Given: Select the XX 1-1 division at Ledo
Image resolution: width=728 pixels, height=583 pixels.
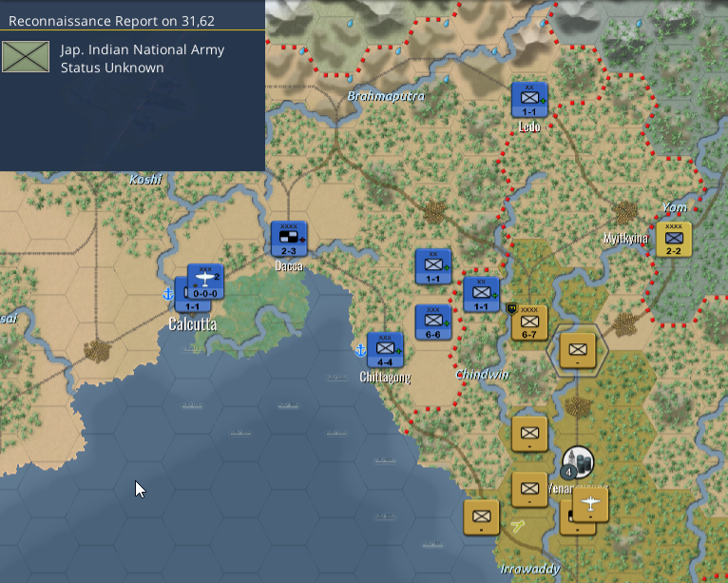Looking at the screenshot, I should click(529, 100).
